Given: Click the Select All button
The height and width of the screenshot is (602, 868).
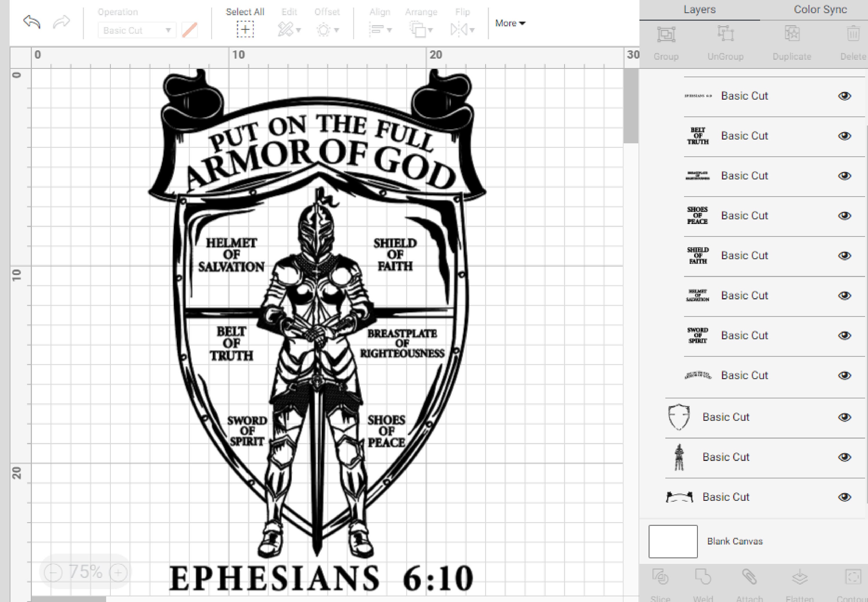Looking at the screenshot, I should (245, 23).
